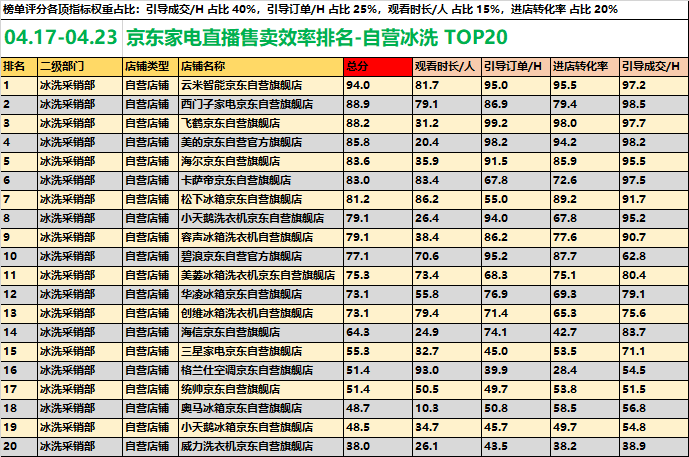Click the date range 04.17-04.23

[61, 37]
